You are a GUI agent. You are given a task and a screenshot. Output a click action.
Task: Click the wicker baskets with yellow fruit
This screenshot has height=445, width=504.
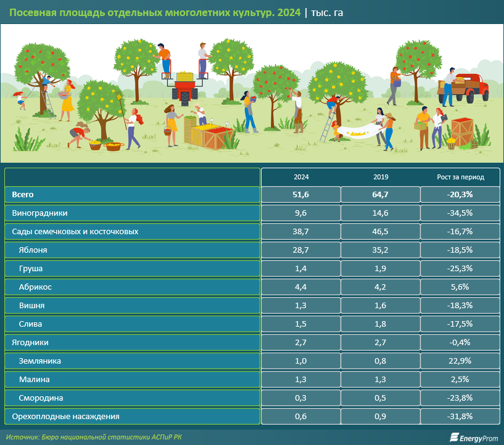click(x=106, y=145)
